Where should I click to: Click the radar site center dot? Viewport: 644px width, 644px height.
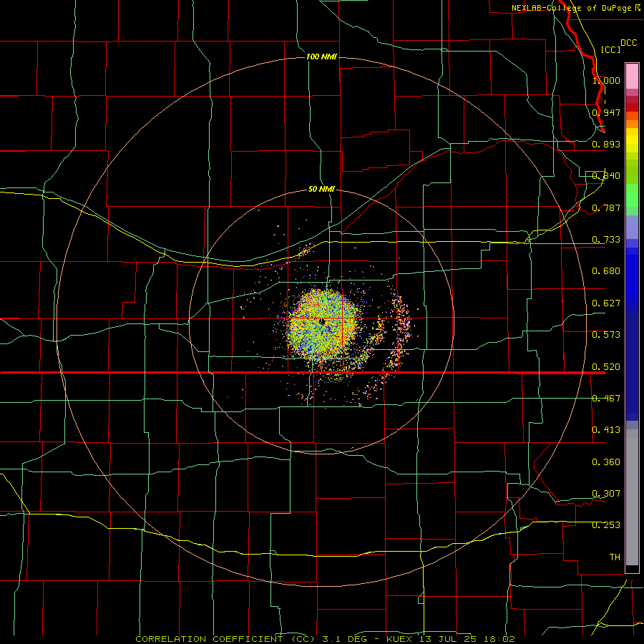tap(323, 321)
